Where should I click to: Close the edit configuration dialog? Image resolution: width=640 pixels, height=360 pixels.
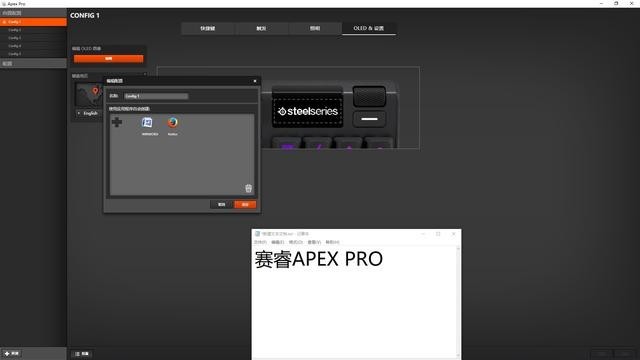tap(255, 81)
